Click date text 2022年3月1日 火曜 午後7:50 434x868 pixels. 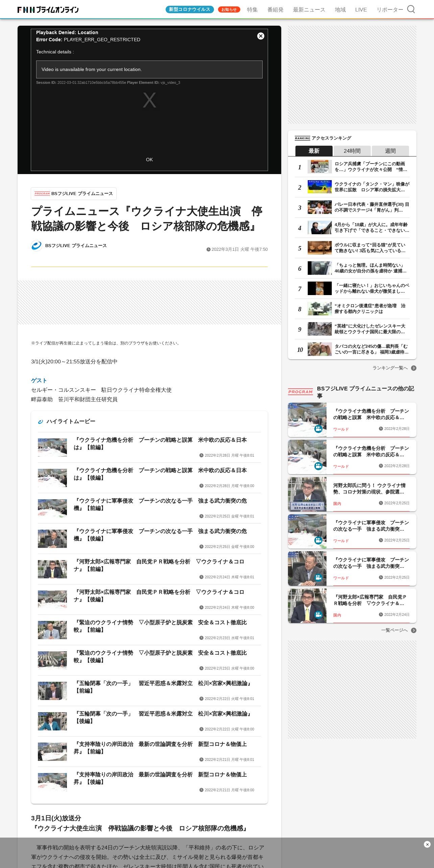[239, 249]
